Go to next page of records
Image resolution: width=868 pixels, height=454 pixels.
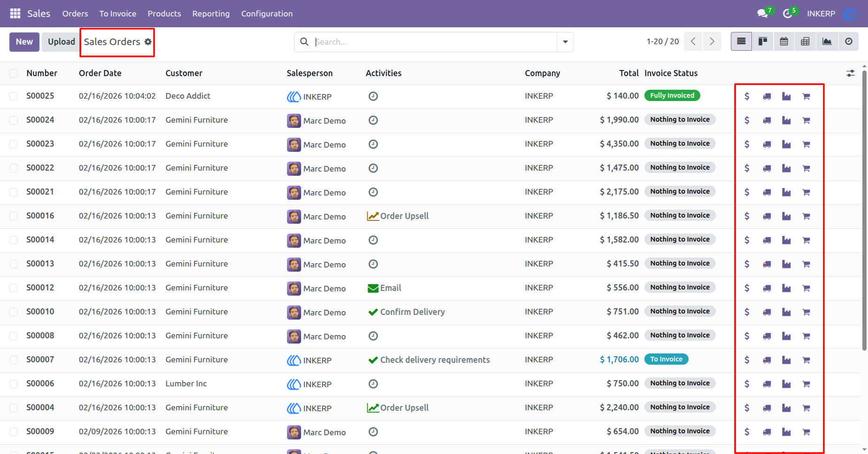(x=712, y=42)
